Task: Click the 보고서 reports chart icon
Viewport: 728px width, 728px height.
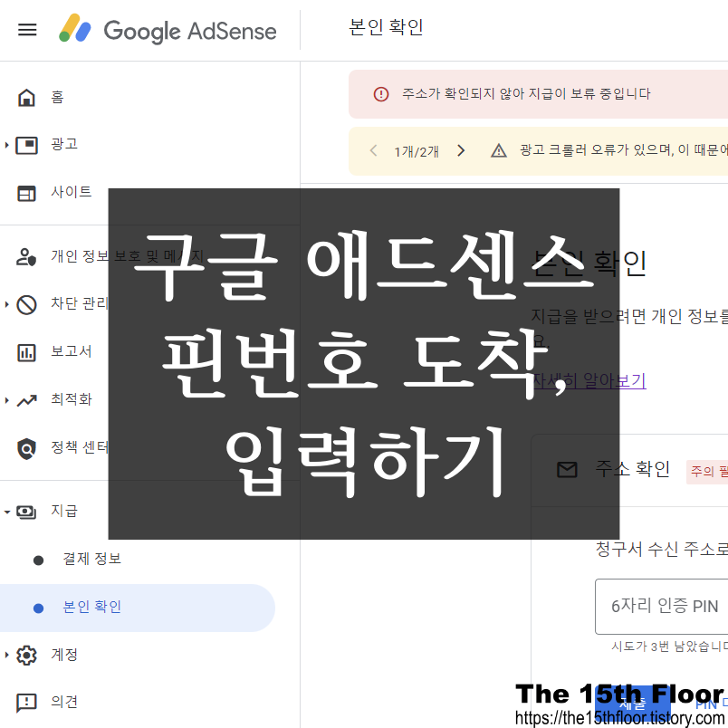Action: pos(26,353)
